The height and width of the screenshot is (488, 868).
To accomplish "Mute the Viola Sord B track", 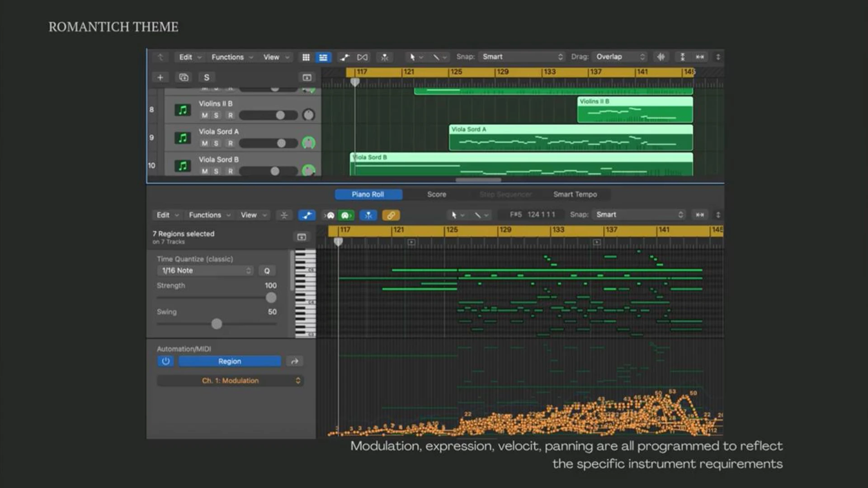I will point(205,171).
